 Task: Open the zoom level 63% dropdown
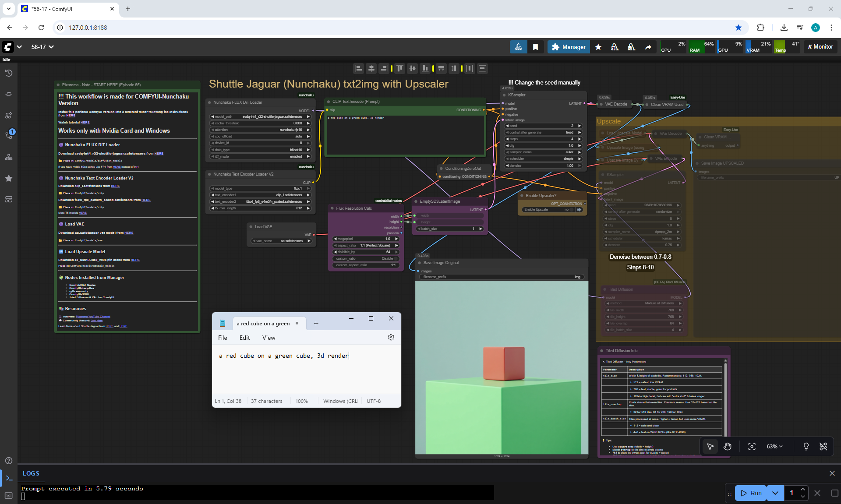[774, 446]
